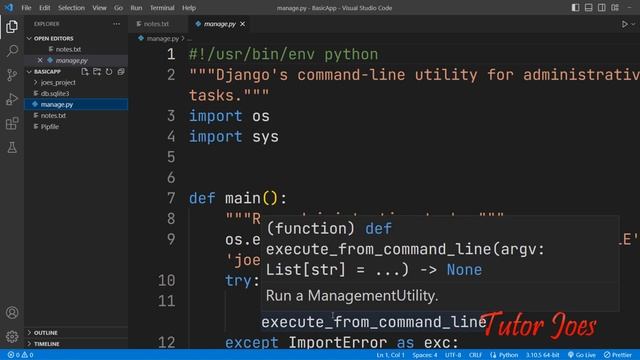Toggle the secondary side bar layout
Screen dimensions: 640x360
point(602,8)
